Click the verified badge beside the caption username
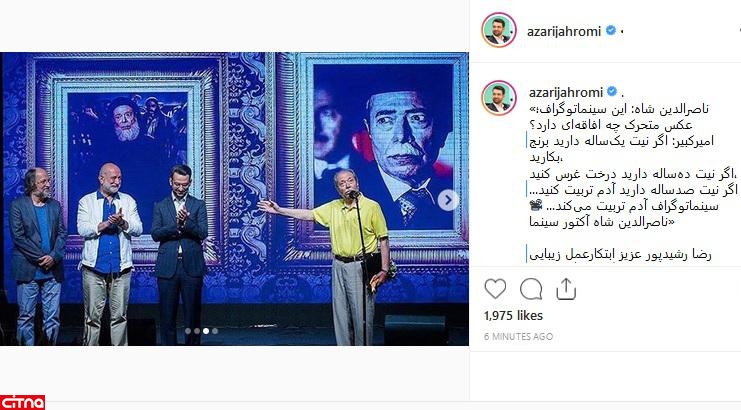 (x=612, y=91)
